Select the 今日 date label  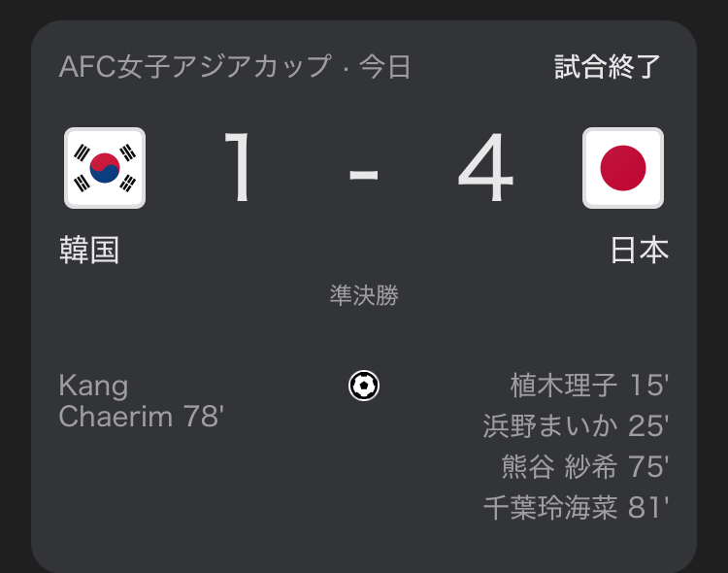[x=385, y=67]
